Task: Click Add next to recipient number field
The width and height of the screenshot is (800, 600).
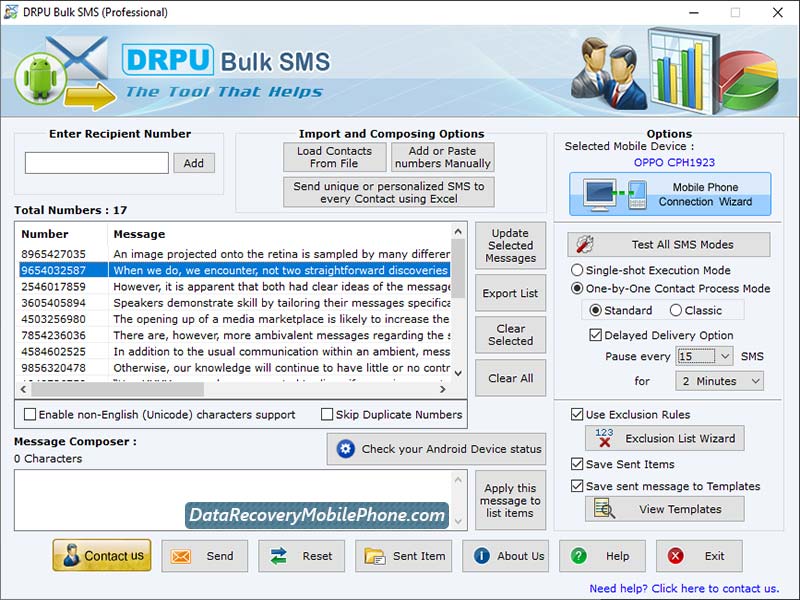Action: click(193, 162)
